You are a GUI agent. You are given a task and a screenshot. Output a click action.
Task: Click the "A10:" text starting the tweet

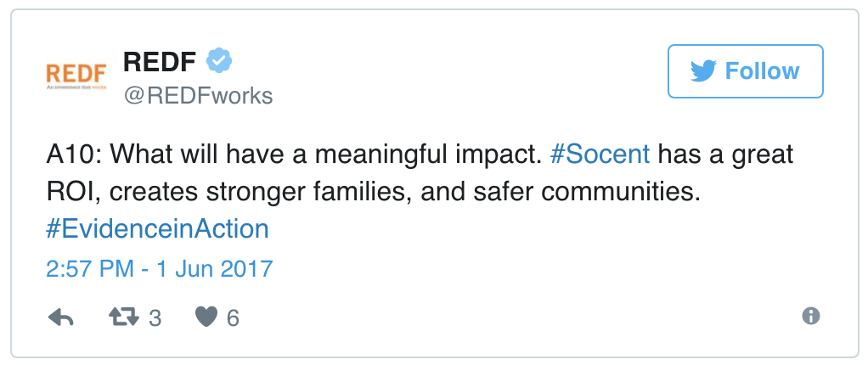coord(75,155)
